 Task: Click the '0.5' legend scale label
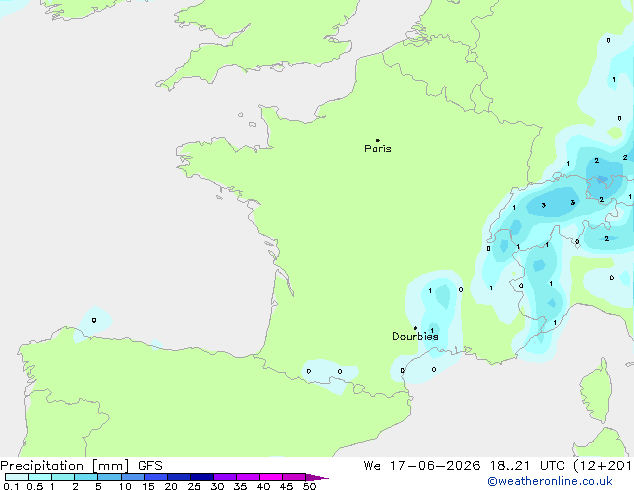coord(35,486)
